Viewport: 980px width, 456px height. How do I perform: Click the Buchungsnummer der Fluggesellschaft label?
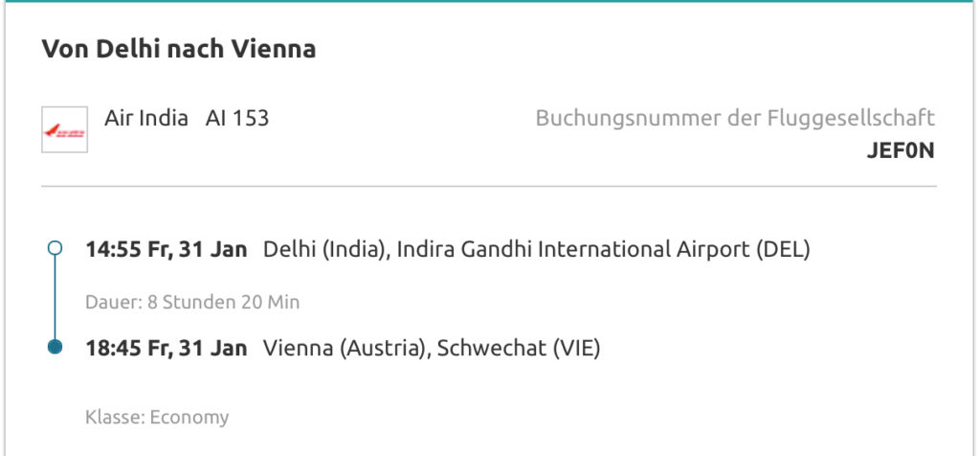click(x=735, y=119)
